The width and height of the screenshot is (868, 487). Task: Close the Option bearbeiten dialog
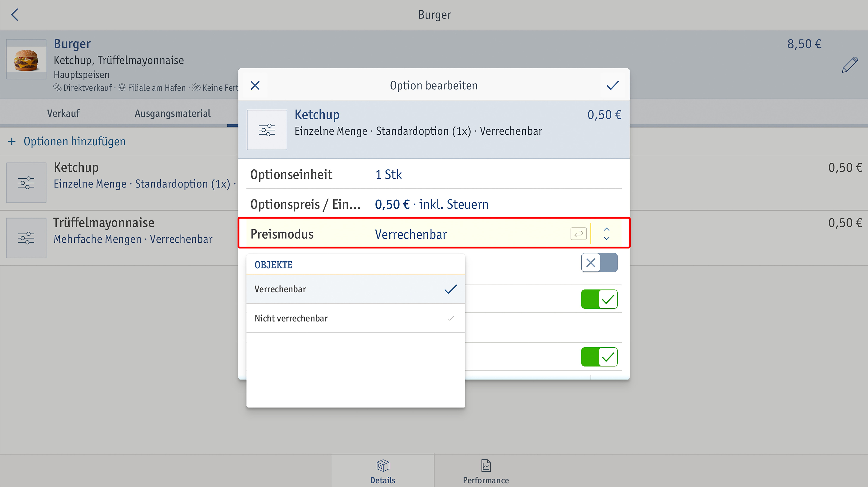coord(255,85)
